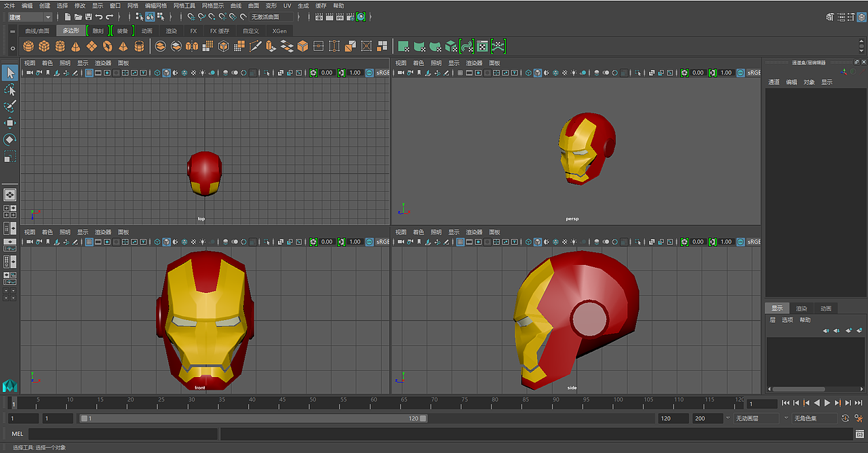Click the Multi-Cut pen shelf icon

(255, 46)
